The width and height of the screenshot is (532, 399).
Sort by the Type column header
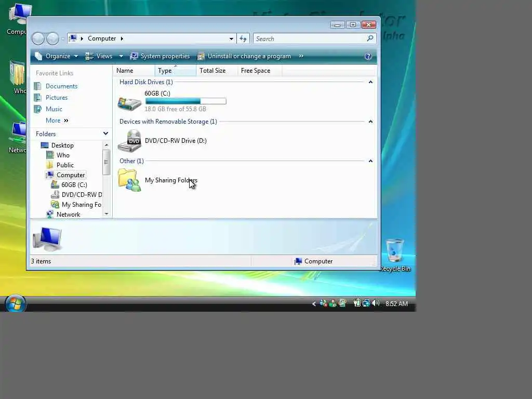176,71
